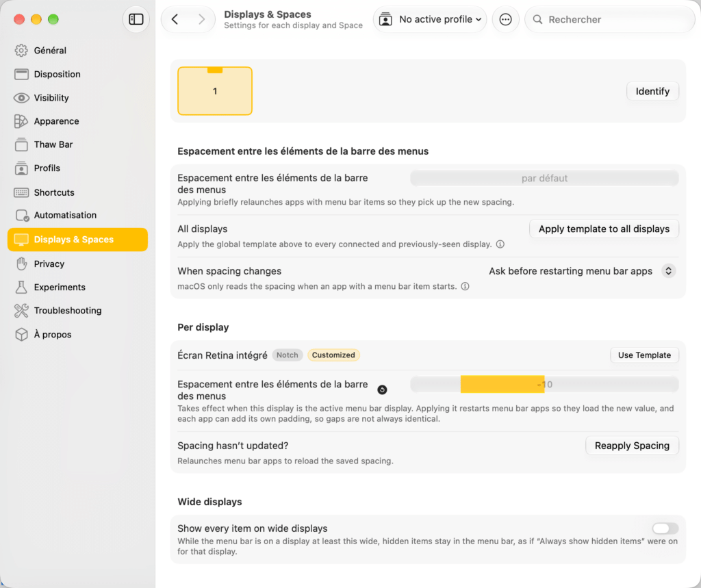Open the Automatisation settings pane
This screenshot has height=588, width=701.
click(78, 215)
